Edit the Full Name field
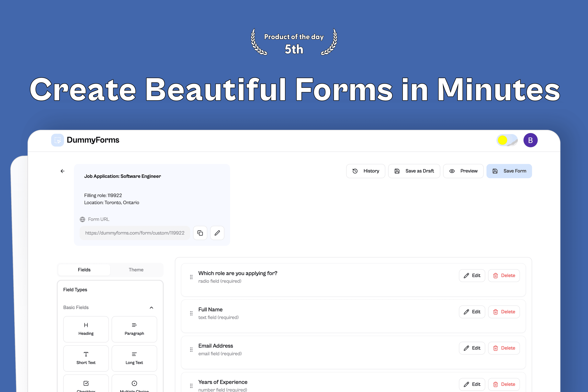 (472, 312)
